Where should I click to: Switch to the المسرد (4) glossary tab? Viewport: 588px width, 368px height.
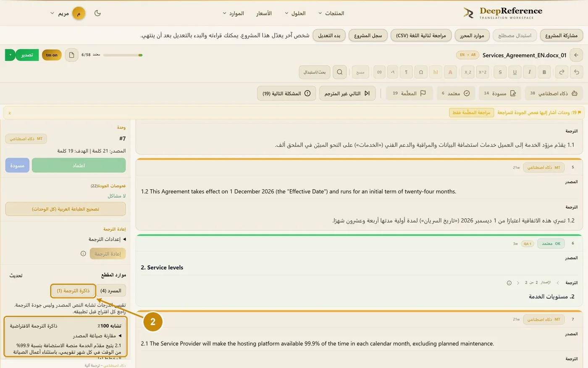[x=111, y=291]
